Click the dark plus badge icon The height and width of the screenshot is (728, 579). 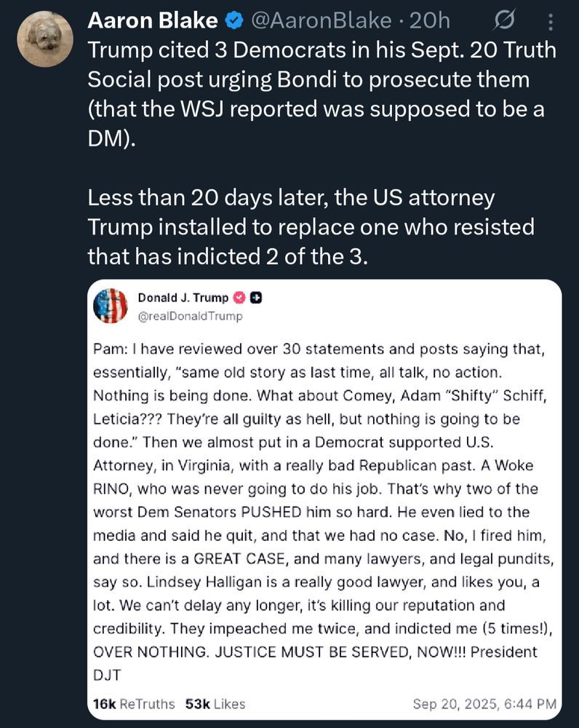[x=256, y=298]
